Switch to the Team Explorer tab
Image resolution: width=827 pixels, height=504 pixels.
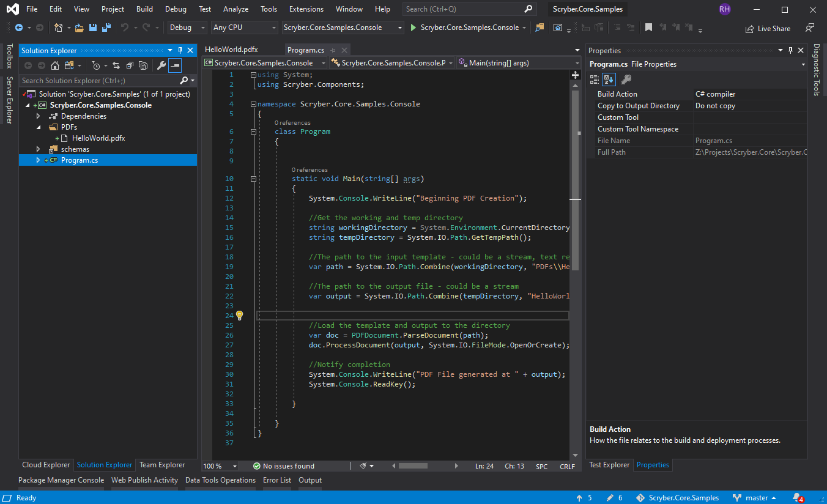click(162, 465)
